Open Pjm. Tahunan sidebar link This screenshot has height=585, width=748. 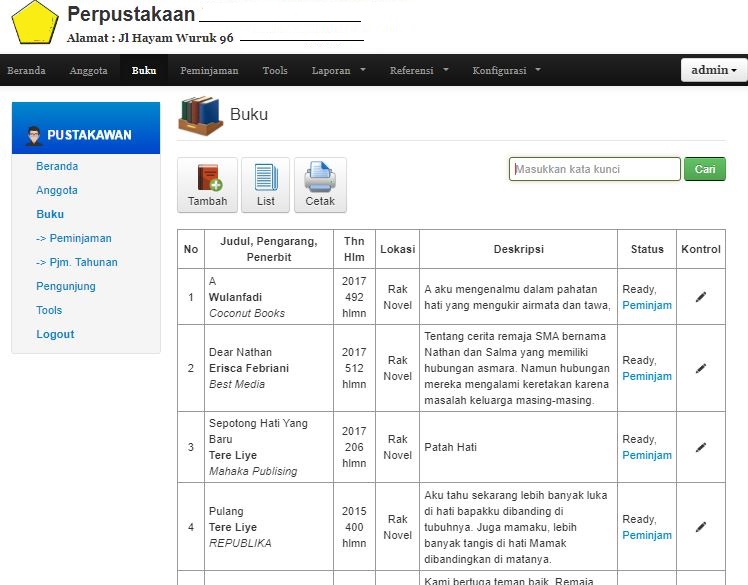(x=76, y=262)
